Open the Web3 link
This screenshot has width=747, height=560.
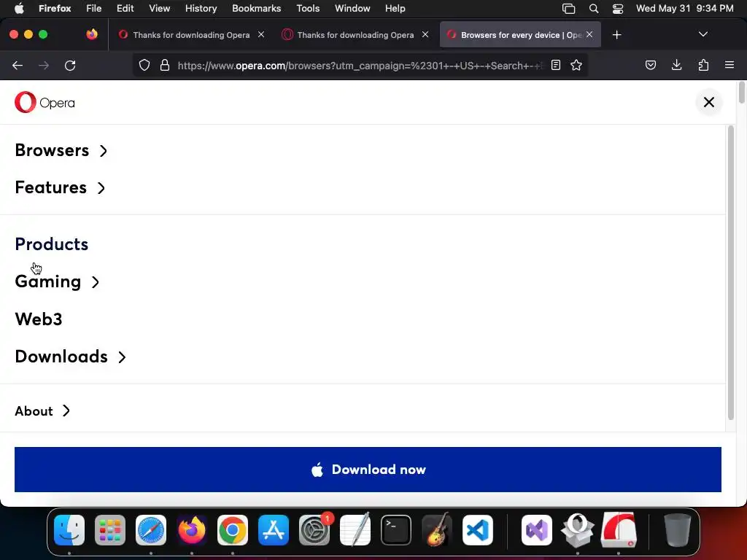pos(39,319)
